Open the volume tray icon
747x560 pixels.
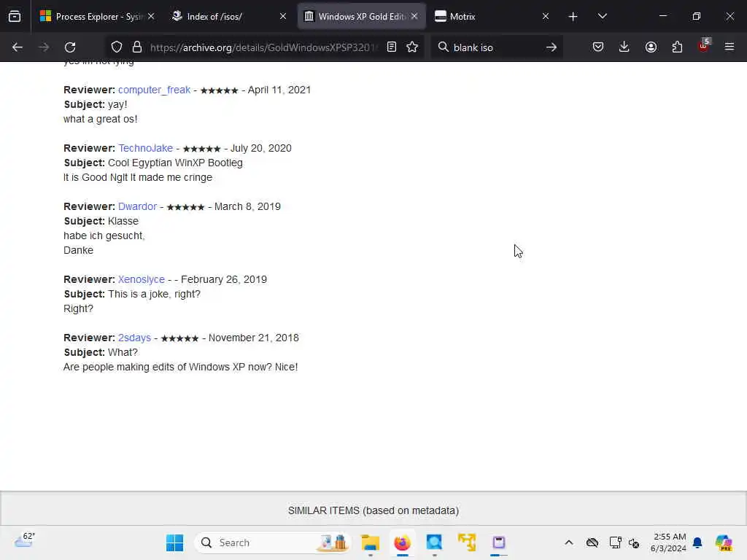point(634,542)
